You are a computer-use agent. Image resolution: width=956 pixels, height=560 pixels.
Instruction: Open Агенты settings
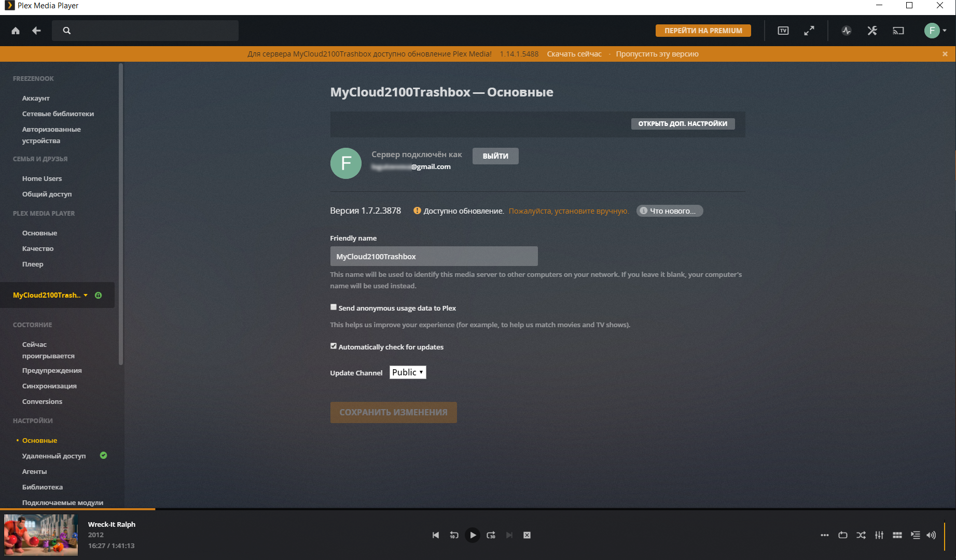tap(34, 471)
